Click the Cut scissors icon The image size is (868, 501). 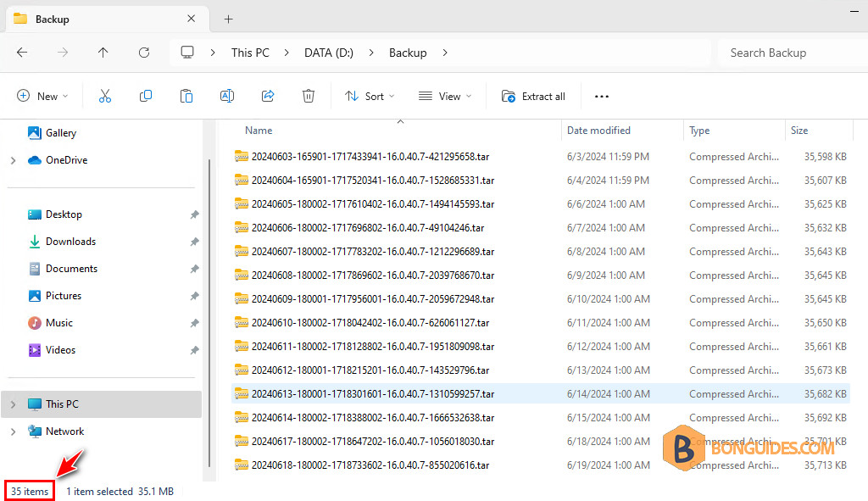point(104,97)
